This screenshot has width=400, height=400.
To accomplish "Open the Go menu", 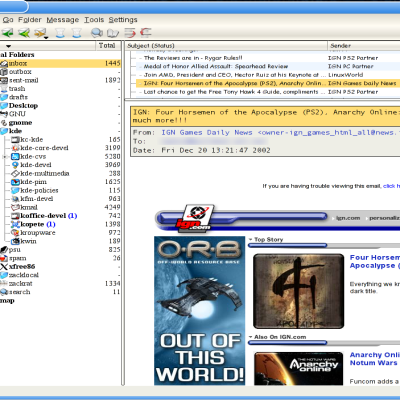I will [x=8, y=20].
